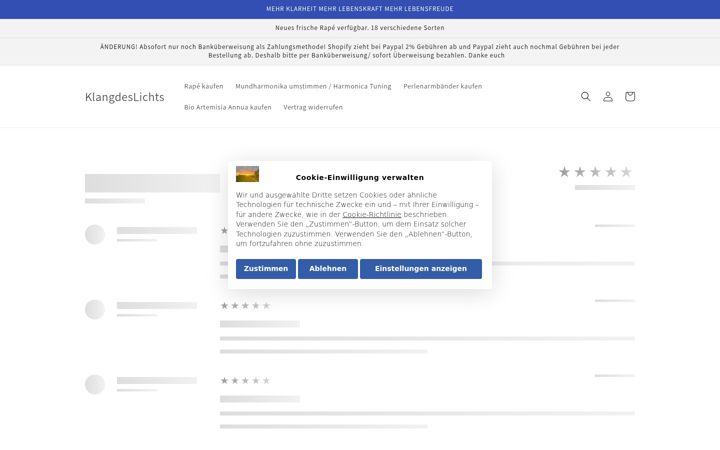Screen dimensions: 720x450
Task: Open Rapé kaufen menu item
Action: [x=203, y=86]
